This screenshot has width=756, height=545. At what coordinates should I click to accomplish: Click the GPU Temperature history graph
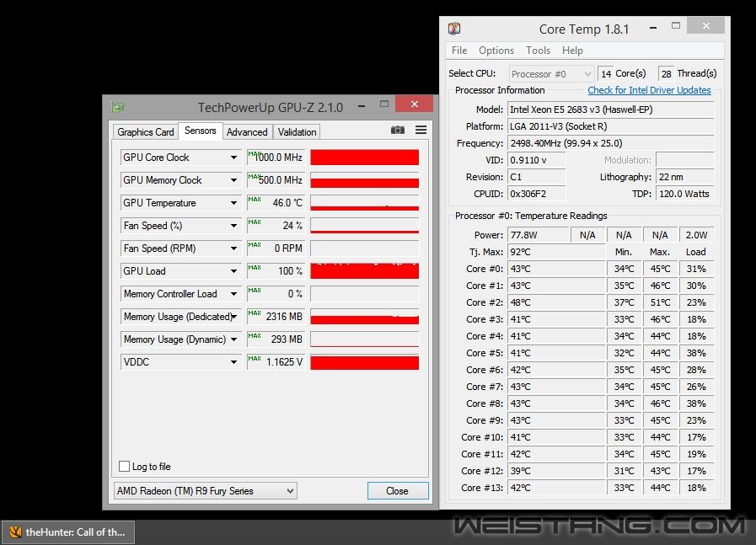coord(364,202)
